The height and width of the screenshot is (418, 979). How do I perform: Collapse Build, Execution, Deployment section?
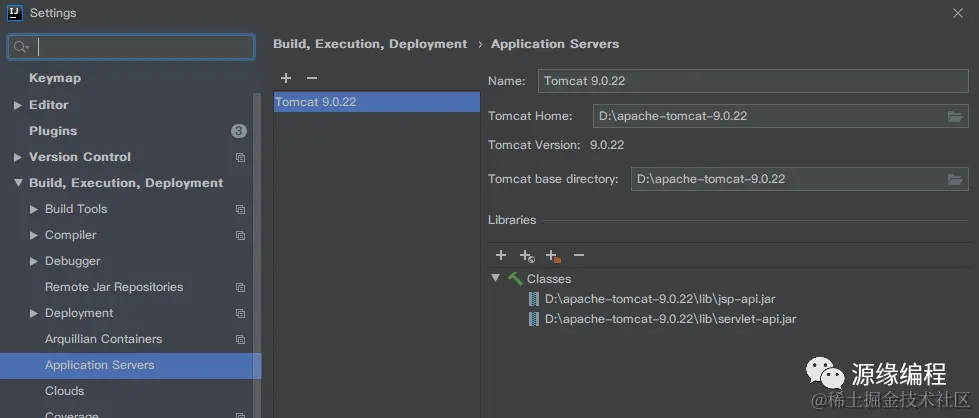[x=18, y=183]
